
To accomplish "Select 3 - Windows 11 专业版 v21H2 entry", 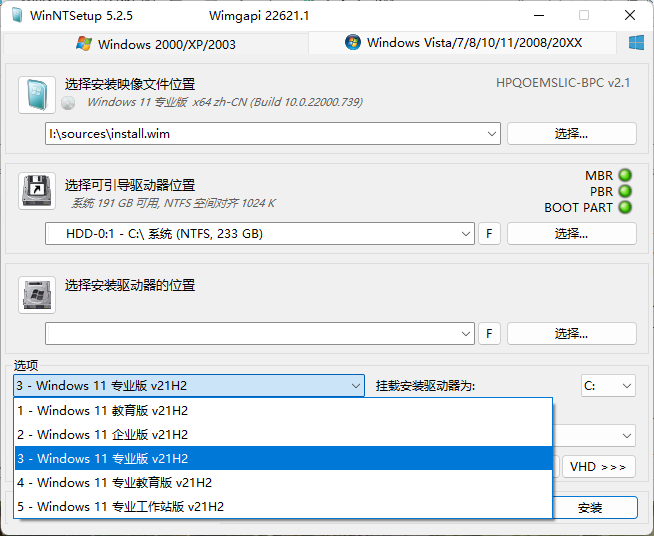I will pyautogui.click(x=283, y=458).
